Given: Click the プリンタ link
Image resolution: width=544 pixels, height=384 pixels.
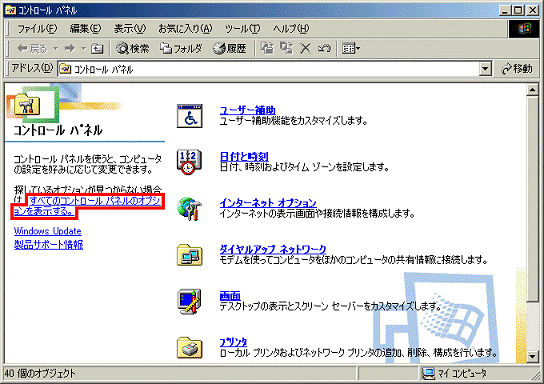Looking at the screenshot, I should 233,342.
